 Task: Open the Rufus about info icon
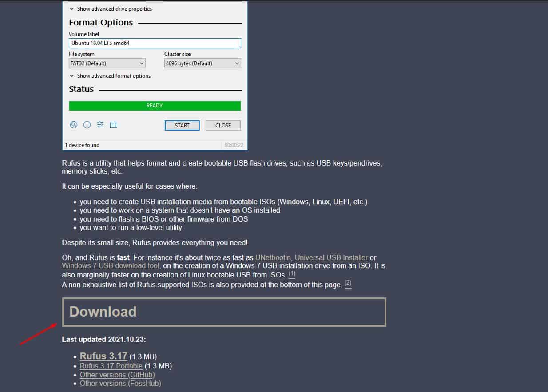[x=87, y=125]
